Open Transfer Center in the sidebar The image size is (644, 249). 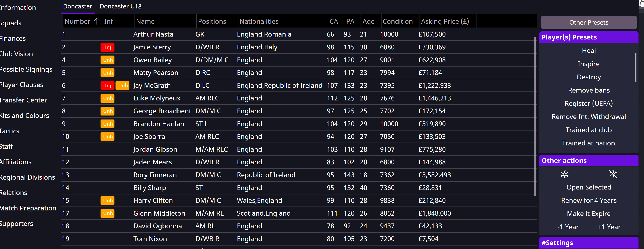click(23, 100)
